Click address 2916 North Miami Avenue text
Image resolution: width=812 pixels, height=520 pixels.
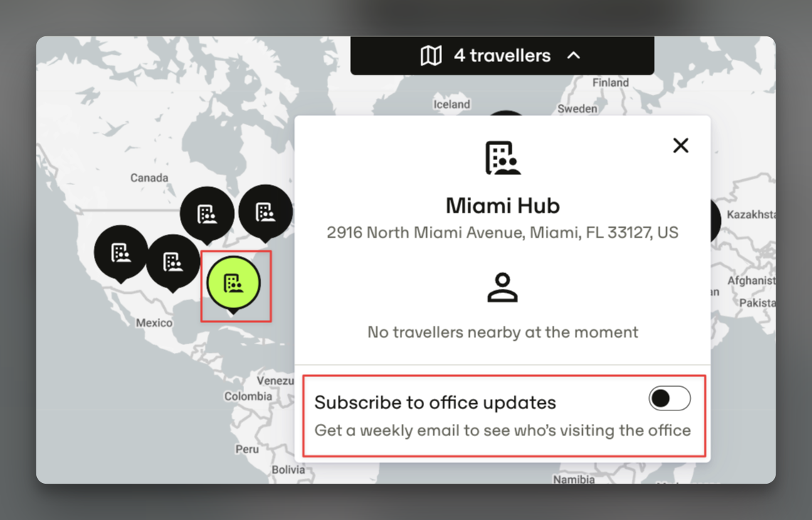(502, 233)
